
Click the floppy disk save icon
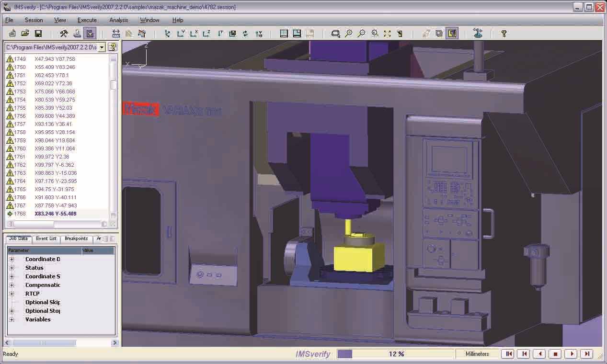click(38, 34)
